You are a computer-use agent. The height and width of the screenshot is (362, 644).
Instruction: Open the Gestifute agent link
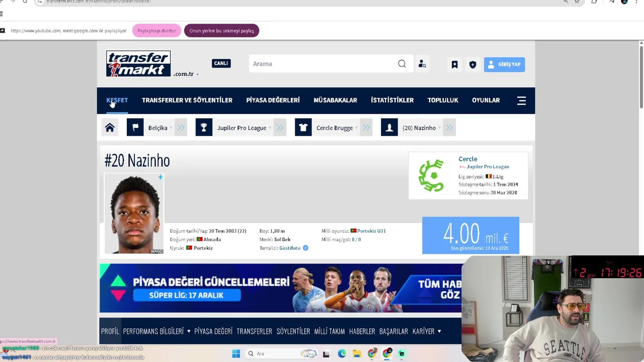point(290,248)
